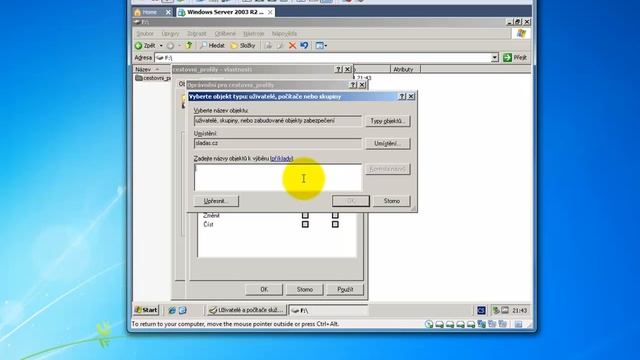Click Storno in object picker dialog
Viewport: 640px width, 360px height.
pyautogui.click(x=391, y=201)
